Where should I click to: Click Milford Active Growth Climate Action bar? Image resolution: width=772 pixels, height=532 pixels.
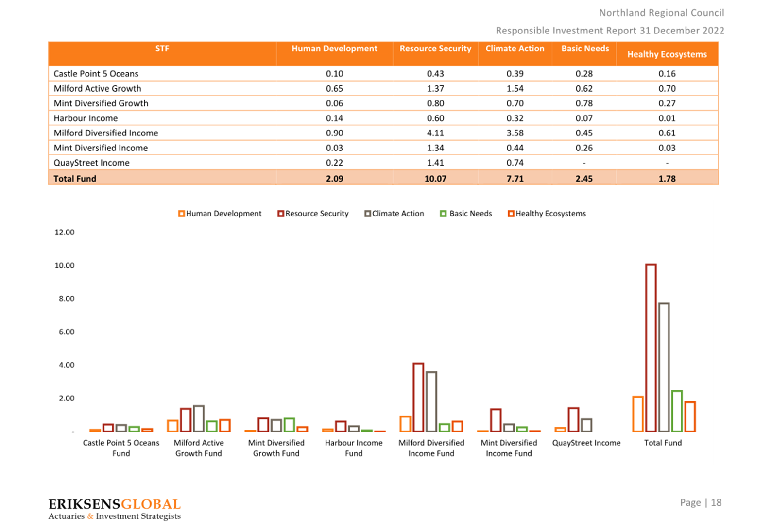199,418
